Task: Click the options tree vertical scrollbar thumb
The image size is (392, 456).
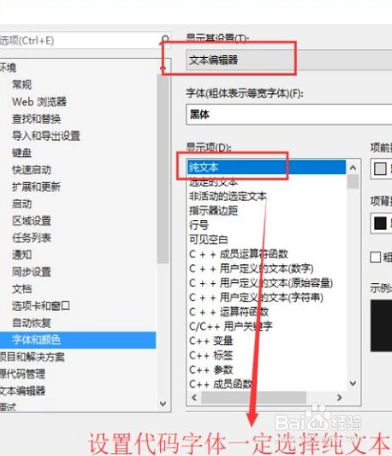Action: (163, 169)
